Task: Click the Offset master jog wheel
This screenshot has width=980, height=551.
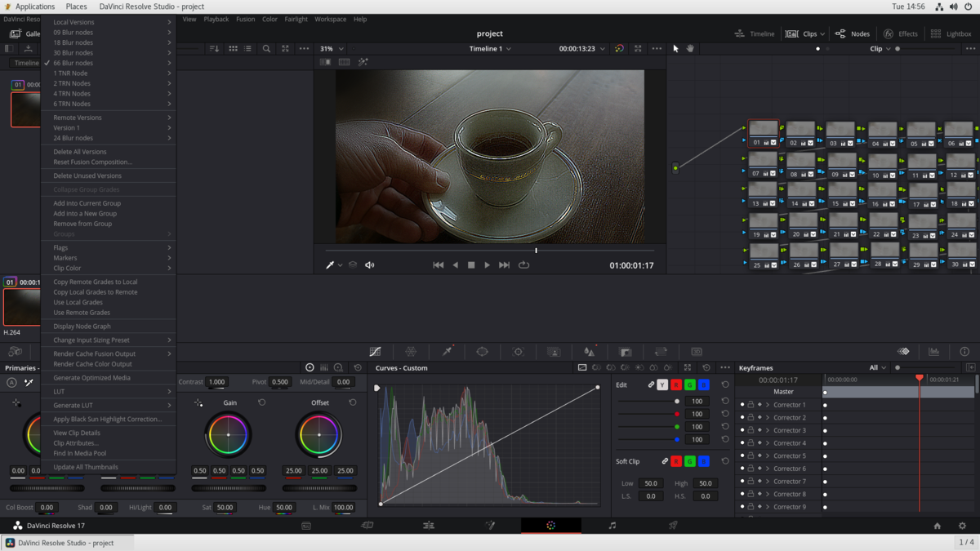Action: (319, 488)
